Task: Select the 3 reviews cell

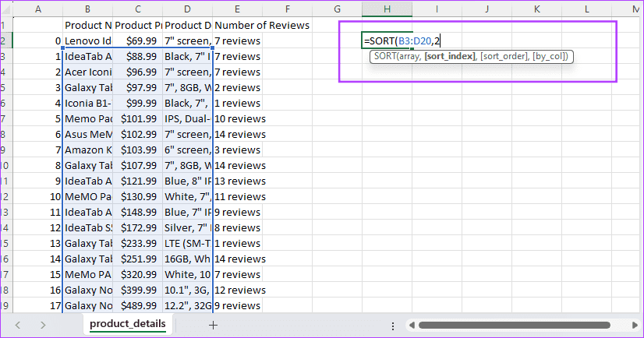Action: [237, 150]
